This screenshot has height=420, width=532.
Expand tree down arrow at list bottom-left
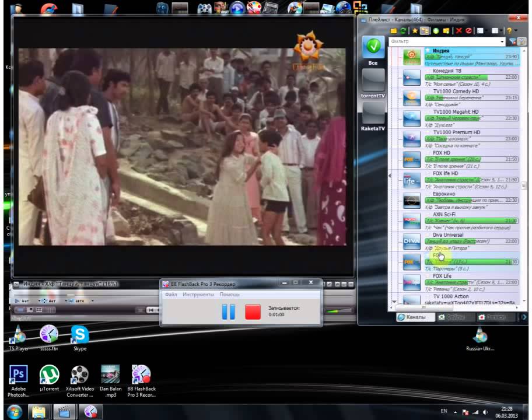click(394, 301)
